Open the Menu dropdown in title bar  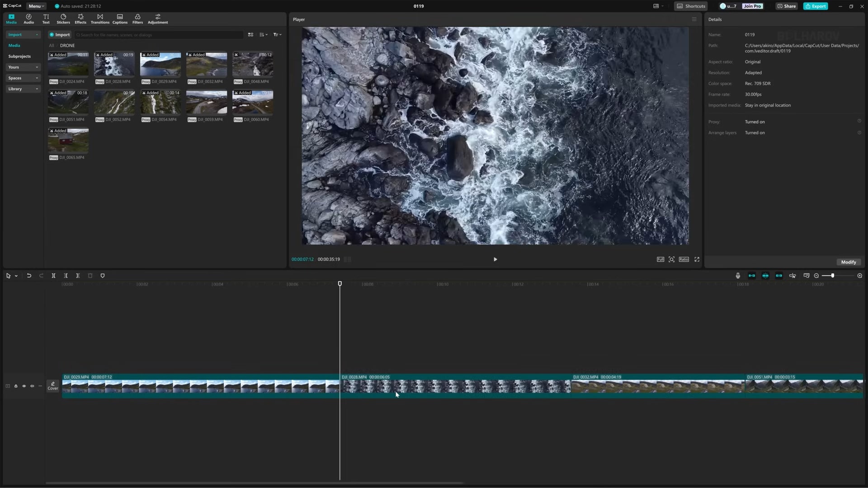pos(36,6)
